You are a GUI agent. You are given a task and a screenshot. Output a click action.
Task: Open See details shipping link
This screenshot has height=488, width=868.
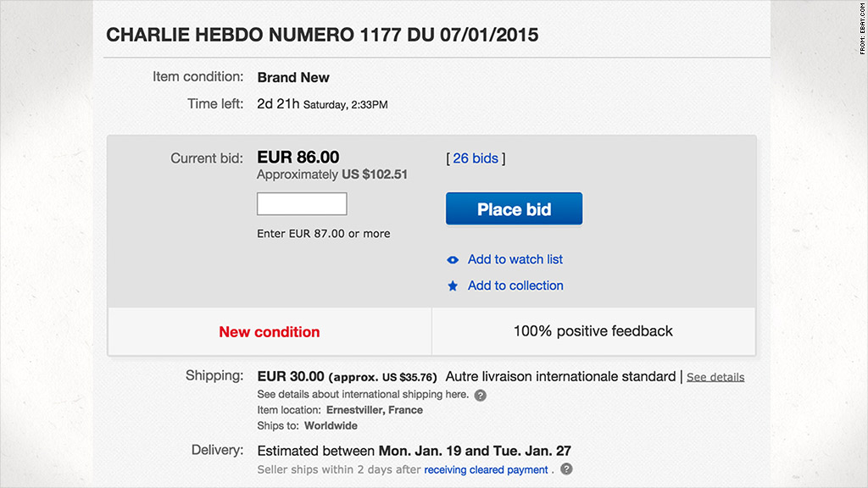click(x=715, y=377)
